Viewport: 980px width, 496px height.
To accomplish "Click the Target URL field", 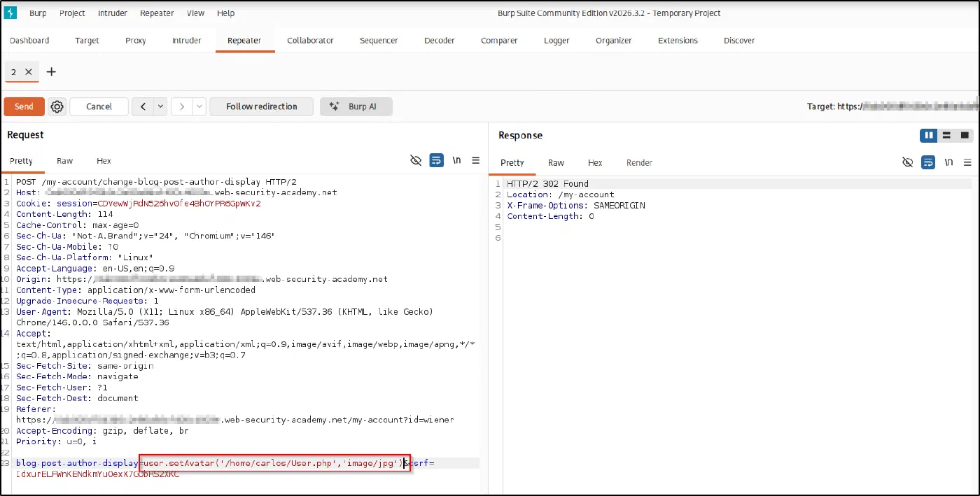I will (892, 106).
